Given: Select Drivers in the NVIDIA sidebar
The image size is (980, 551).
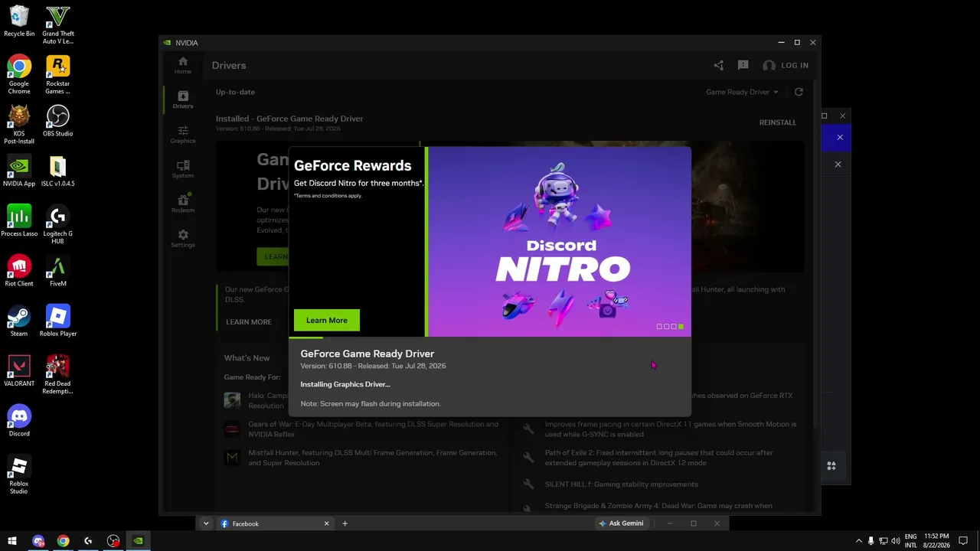Looking at the screenshot, I should 182,99.
